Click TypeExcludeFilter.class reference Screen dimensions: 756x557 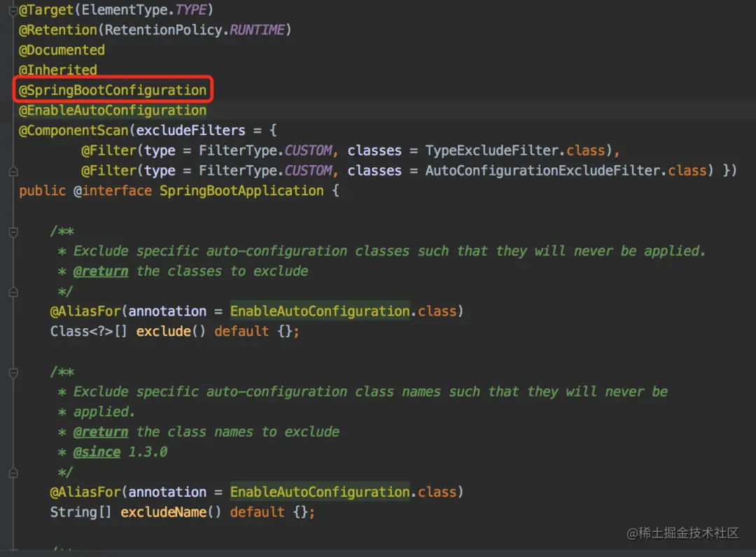(x=515, y=150)
